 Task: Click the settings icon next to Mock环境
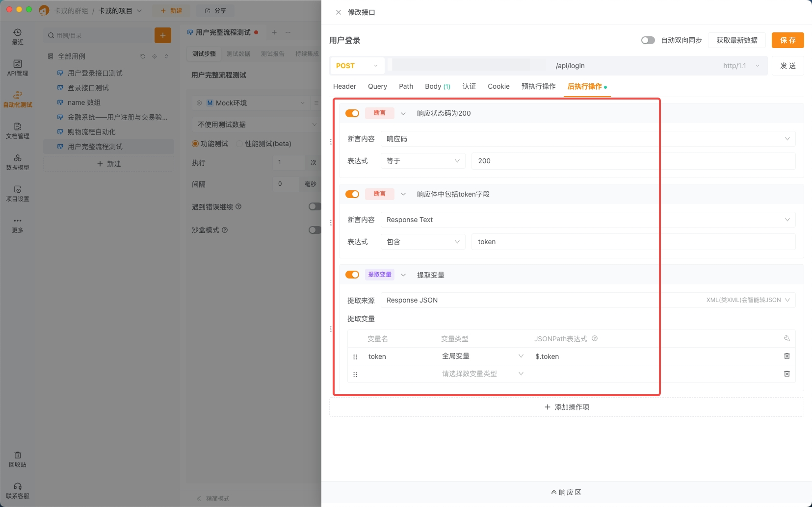[199, 103]
